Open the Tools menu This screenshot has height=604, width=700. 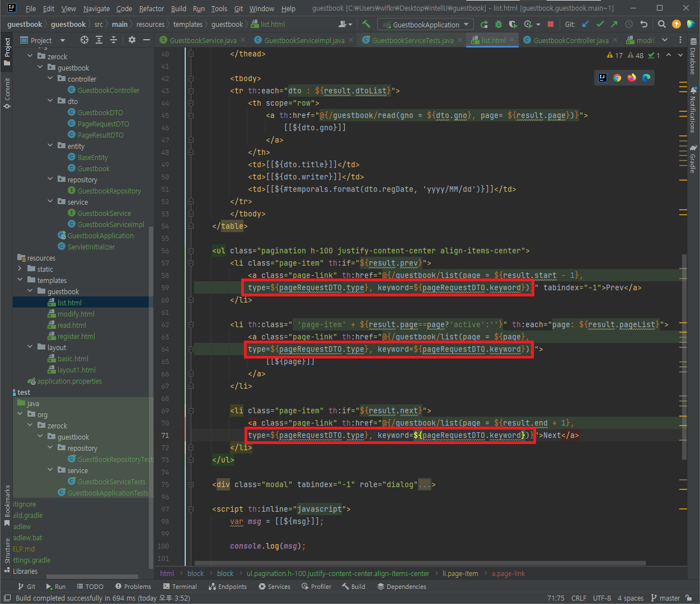219,8
